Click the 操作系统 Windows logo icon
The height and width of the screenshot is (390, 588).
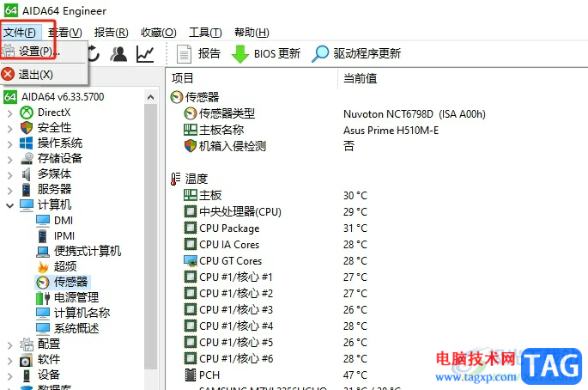point(27,143)
